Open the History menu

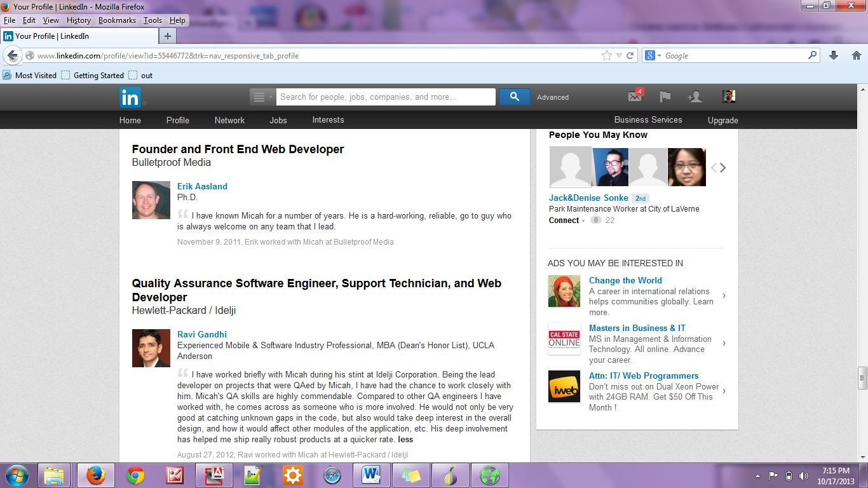click(79, 20)
